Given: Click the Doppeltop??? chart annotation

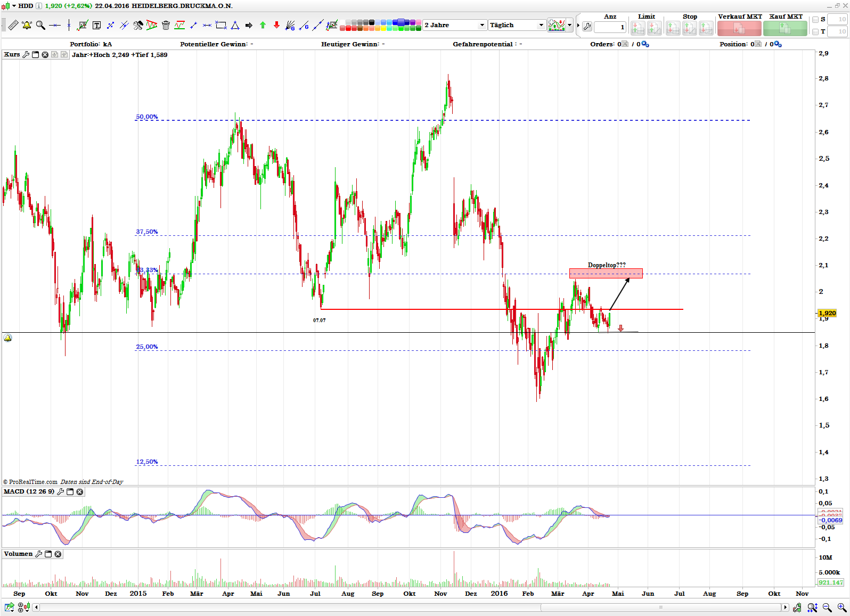Looking at the screenshot, I should tap(607, 265).
